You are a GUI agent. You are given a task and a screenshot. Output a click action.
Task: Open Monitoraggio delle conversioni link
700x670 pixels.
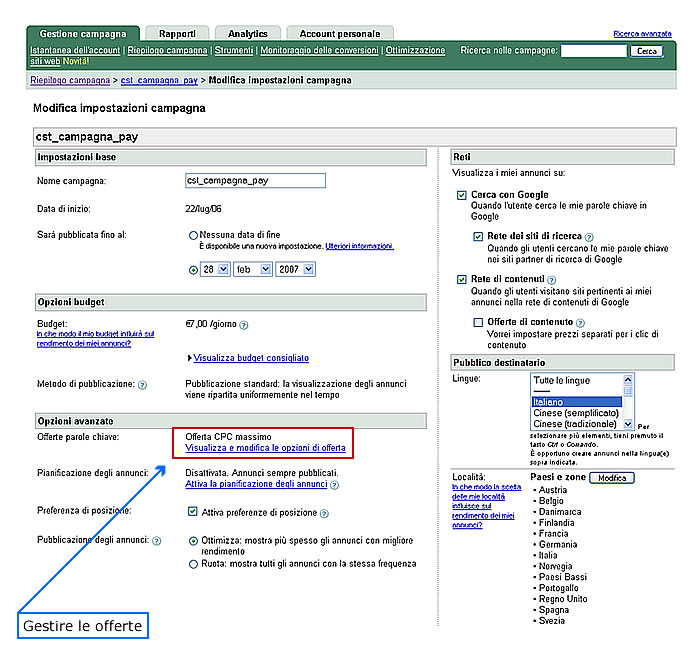pyautogui.click(x=319, y=50)
